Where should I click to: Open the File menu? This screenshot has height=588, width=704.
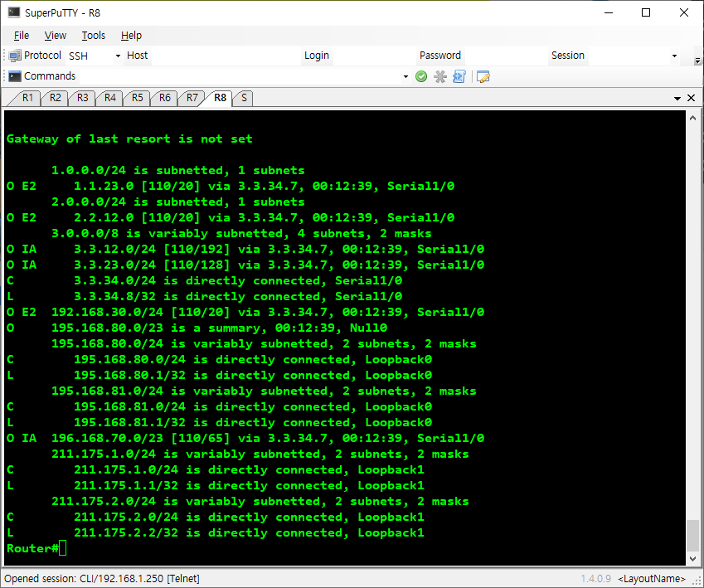pos(22,35)
